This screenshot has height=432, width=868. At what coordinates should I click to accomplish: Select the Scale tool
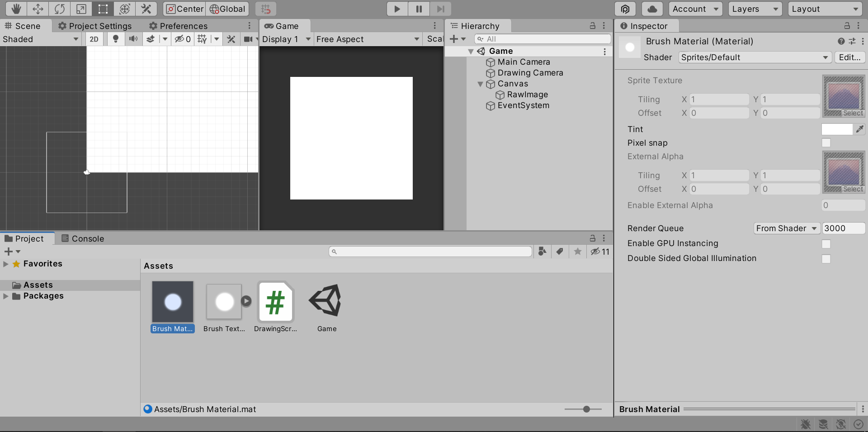point(81,9)
